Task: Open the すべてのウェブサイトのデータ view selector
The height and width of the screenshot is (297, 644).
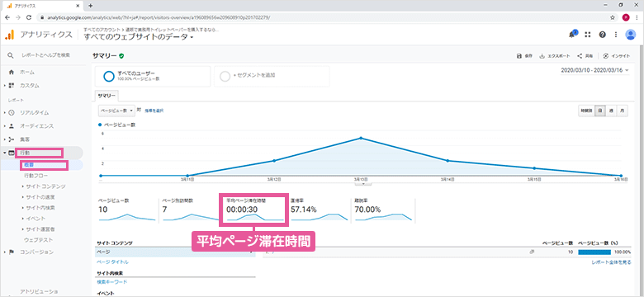Action: [139, 37]
